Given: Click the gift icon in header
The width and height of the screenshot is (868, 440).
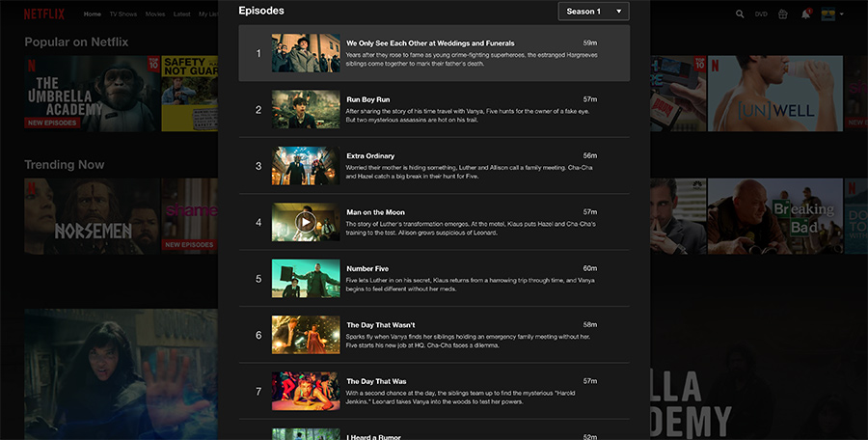Looking at the screenshot, I should tap(783, 14).
